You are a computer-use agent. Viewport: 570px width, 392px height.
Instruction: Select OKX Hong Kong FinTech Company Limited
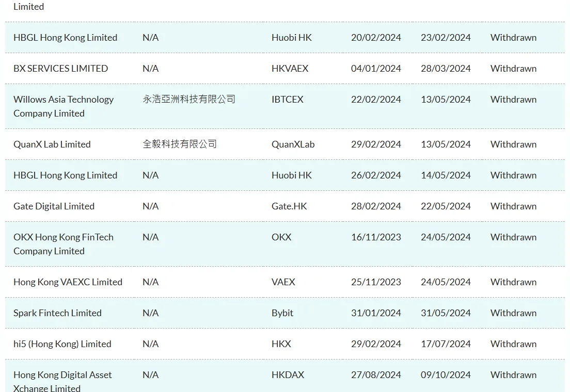click(64, 244)
